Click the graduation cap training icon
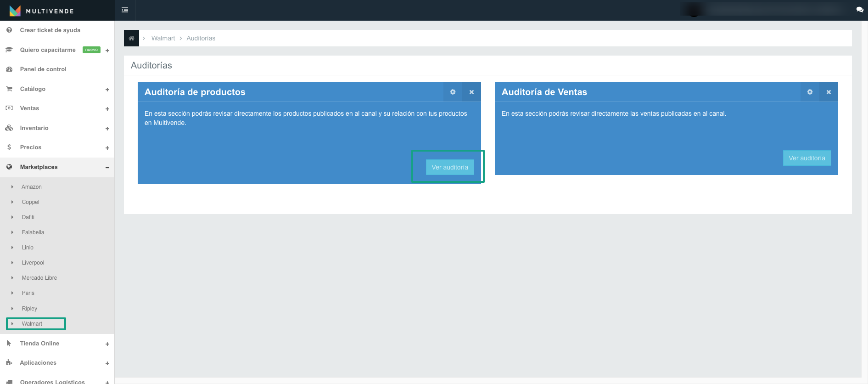This screenshot has width=868, height=384. [x=9, y=50]
